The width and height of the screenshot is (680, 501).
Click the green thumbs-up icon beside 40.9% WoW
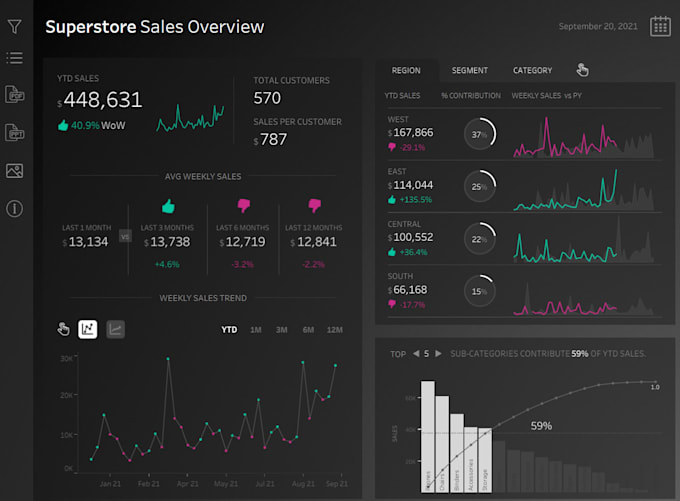[x=63, y=125]
